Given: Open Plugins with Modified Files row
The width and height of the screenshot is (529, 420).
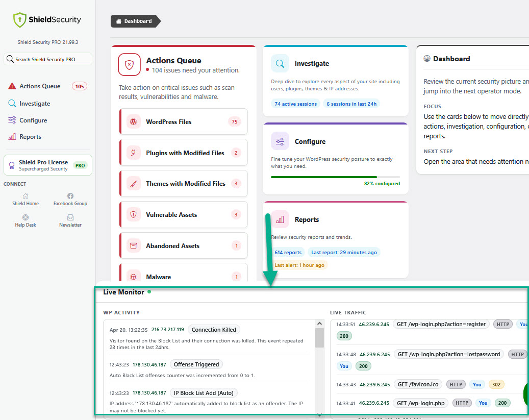Looking at the screenshot, I should coord(184,153).
